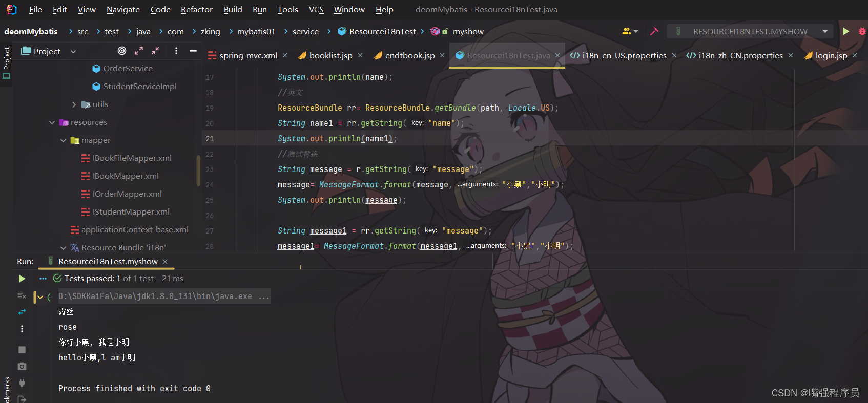Click the blue swap-arrows icon in Run panel

(22, 312)
